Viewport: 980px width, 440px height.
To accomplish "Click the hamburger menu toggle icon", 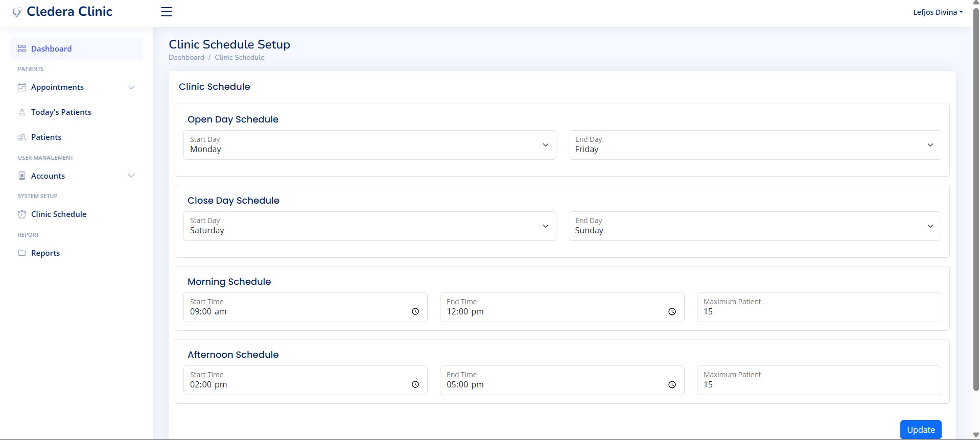I will pos(167,12).
